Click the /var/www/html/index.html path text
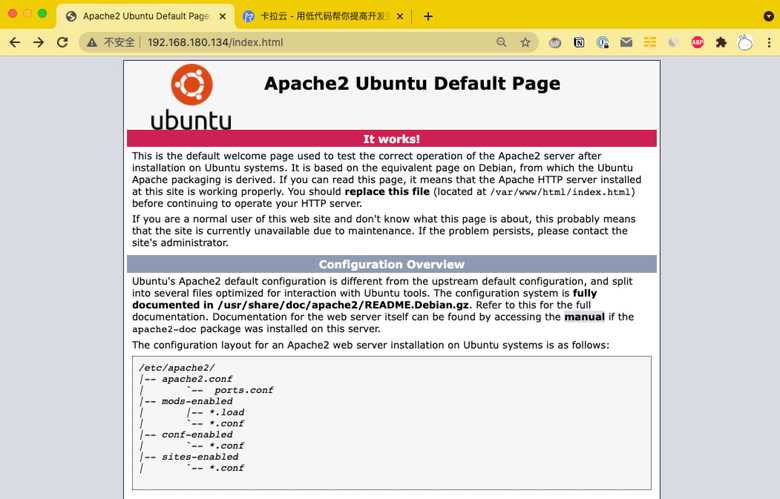780x499 pixels. pyautogui.click(x=561, y=192)
